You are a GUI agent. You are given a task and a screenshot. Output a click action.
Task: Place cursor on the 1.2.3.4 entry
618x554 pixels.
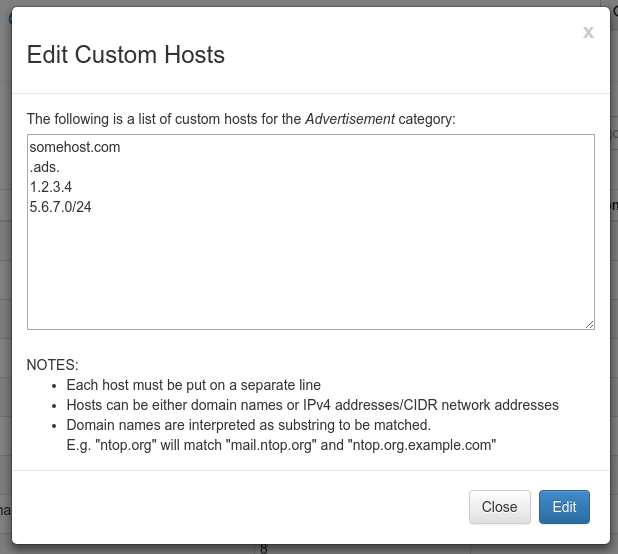tap(51, 187)
